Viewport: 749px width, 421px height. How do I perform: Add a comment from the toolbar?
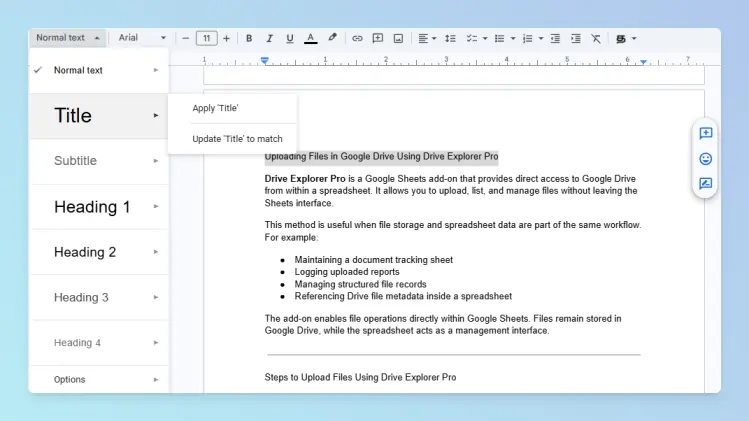[377, 38]
